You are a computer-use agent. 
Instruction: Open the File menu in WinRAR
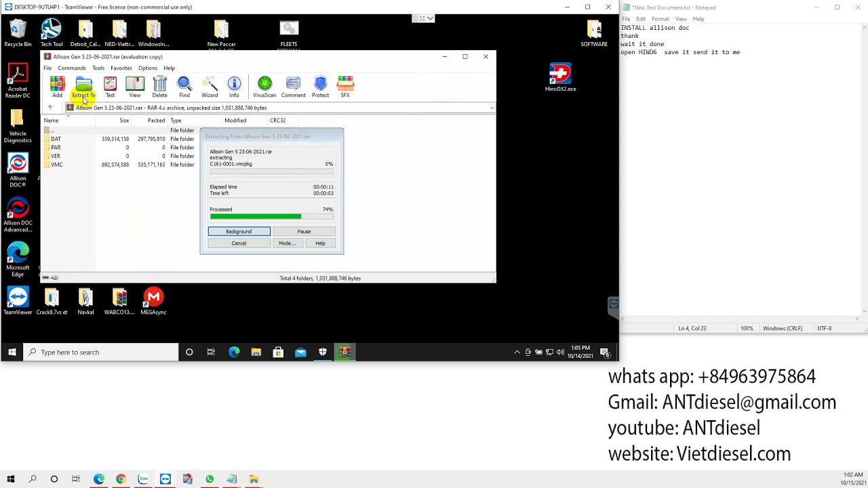click(x=47, y=68)
